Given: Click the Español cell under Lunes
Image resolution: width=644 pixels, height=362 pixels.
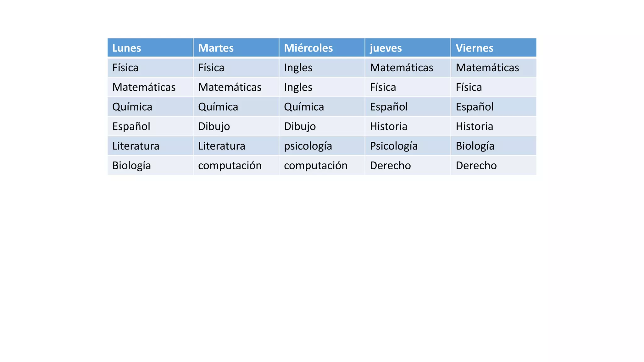Looking at the screenshot, I should point(131,126).
